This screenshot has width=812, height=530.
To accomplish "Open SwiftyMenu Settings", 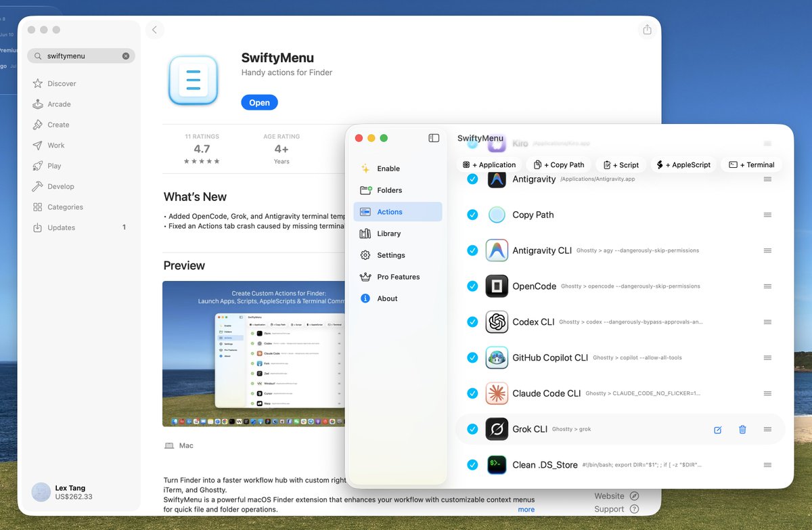I will pyautogui.click(x=398, y=255).
